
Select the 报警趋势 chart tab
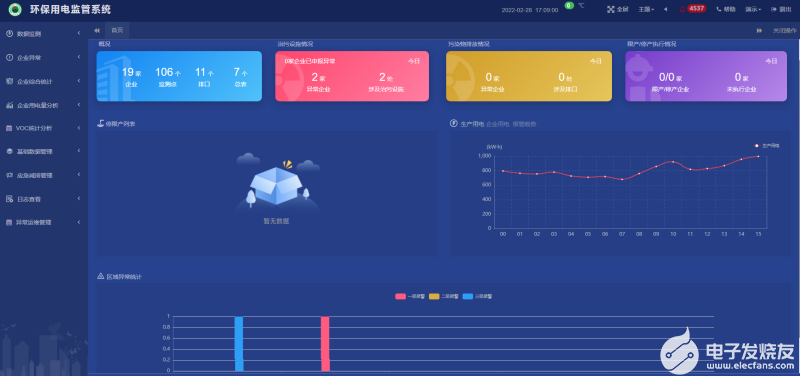[x=524, y=124]
